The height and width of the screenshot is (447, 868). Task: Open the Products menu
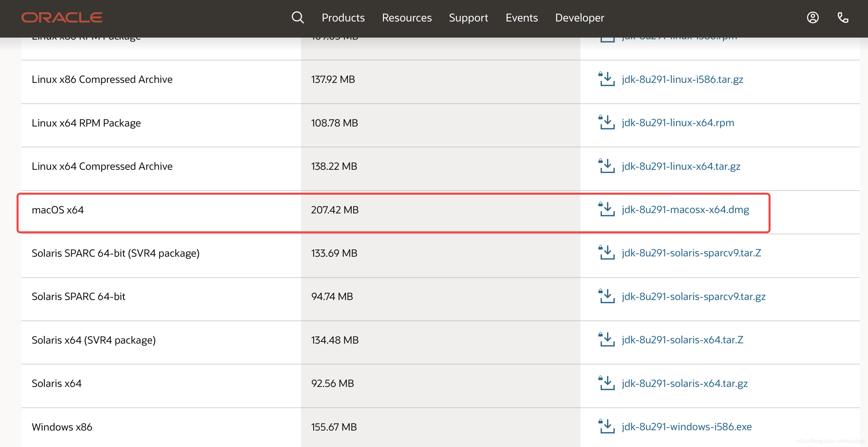coord(343,17)
